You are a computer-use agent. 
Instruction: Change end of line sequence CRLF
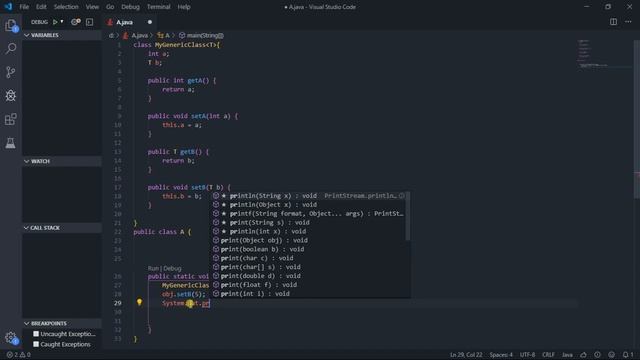coord(548,355)
